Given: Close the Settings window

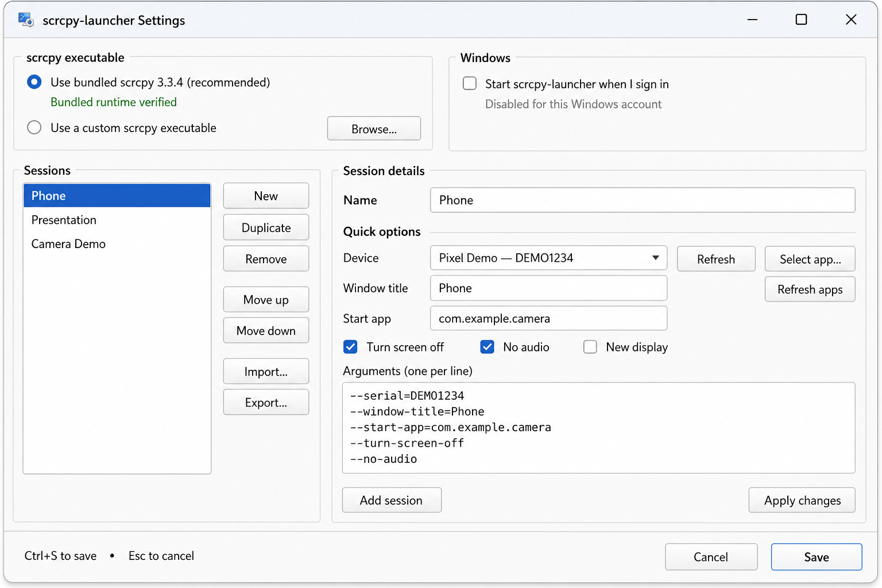Looking at the screenshot, I should [x=851, y=20].
